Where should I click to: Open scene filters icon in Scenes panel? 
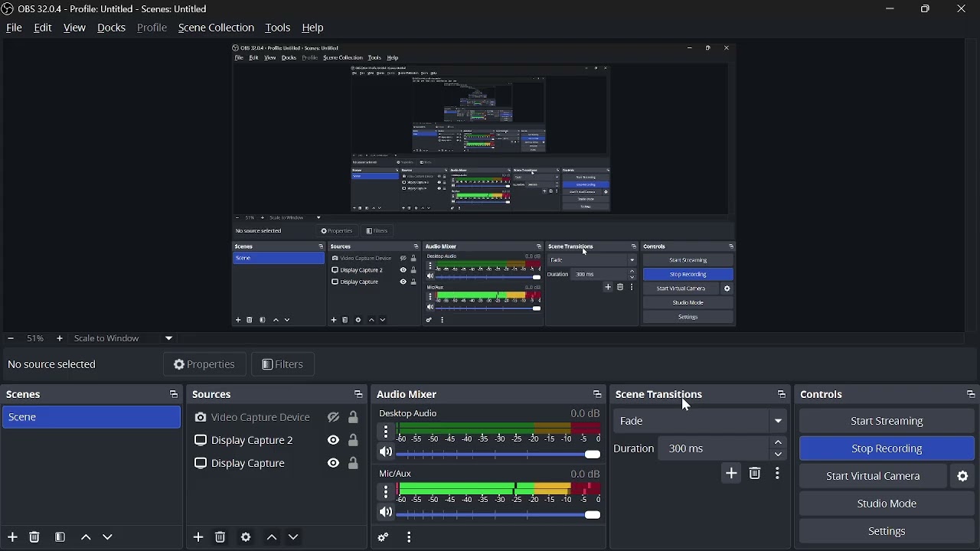pyautogui.click(x=60, y=538)
